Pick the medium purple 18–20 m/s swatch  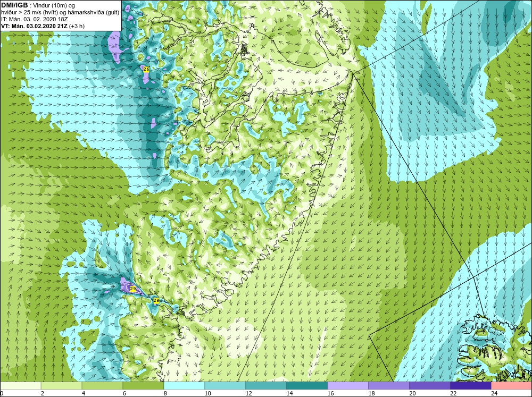point(389,385)
